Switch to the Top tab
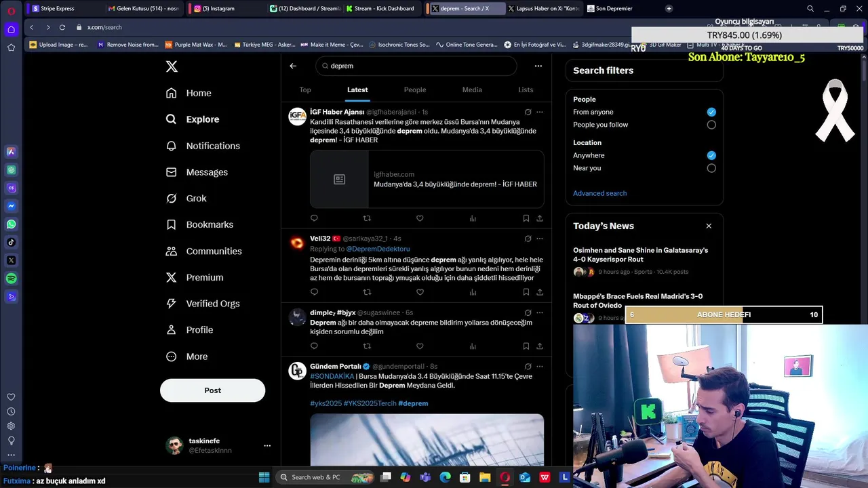Screen dimensions: 868x488 (x=305, y=89)
